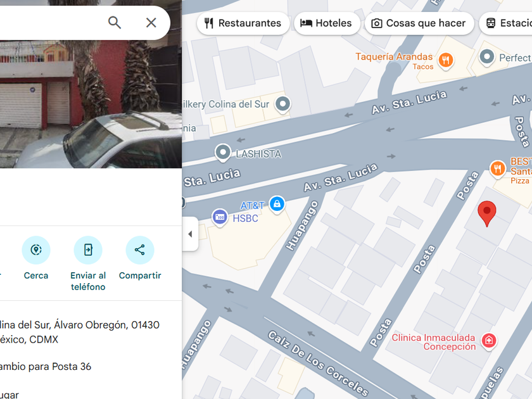Click the Taquería Arandas restaurant pin

pyautogui.click(x=446, y=61)
